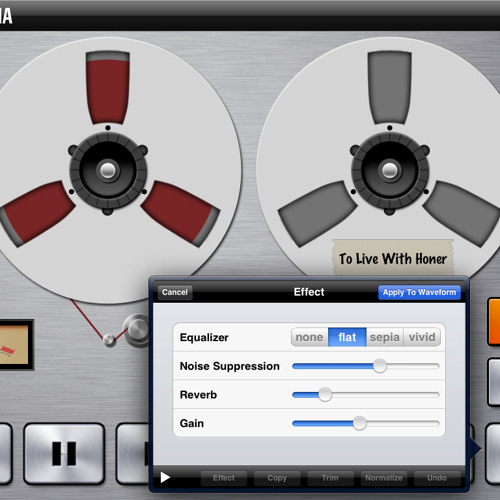Open the Effect tab in bottom bar
Screen dimensions: 500x500
coord(224,478)
